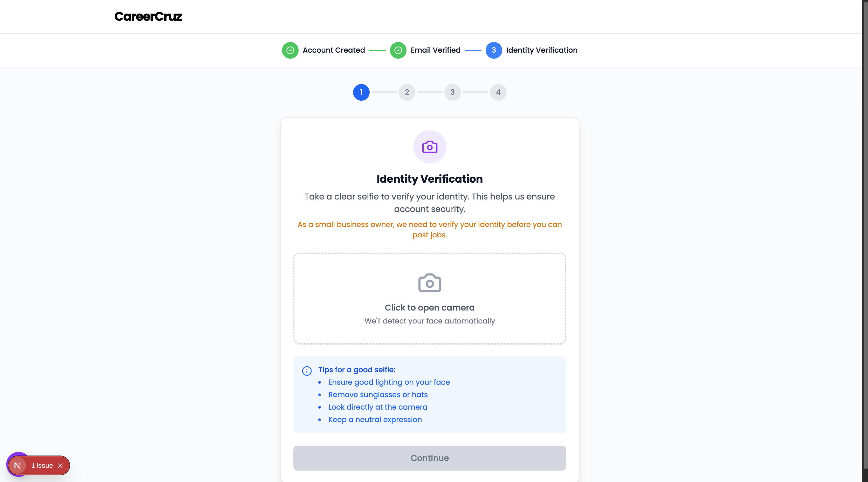Open the 1 Issue error label
Screen dimensions: 868x482
tap(42, 465)
